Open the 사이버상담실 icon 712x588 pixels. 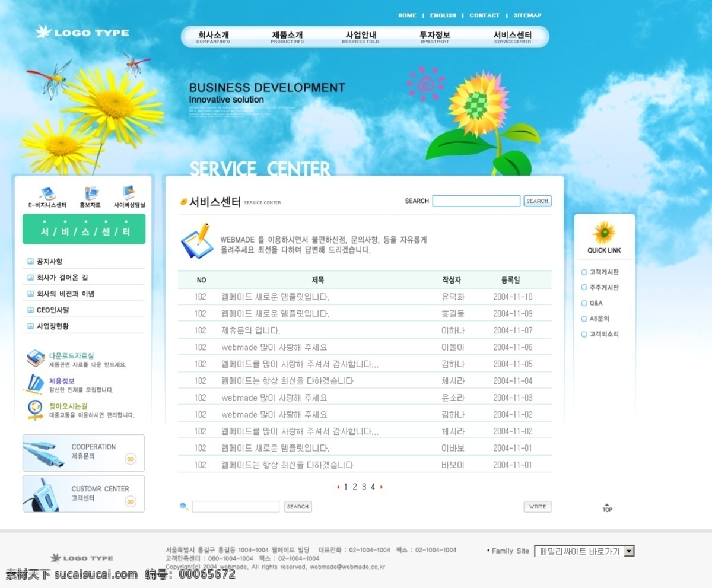tap(129, 193)
